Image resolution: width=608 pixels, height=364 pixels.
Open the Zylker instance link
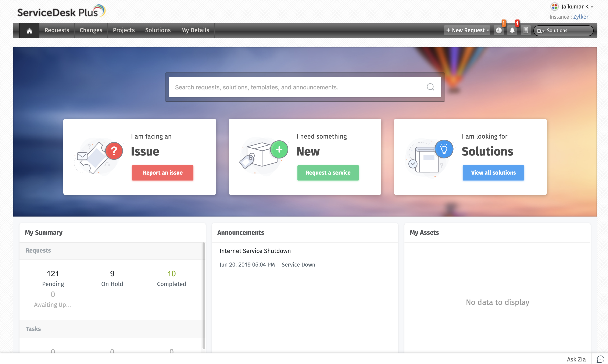click(x=580, y=17)
